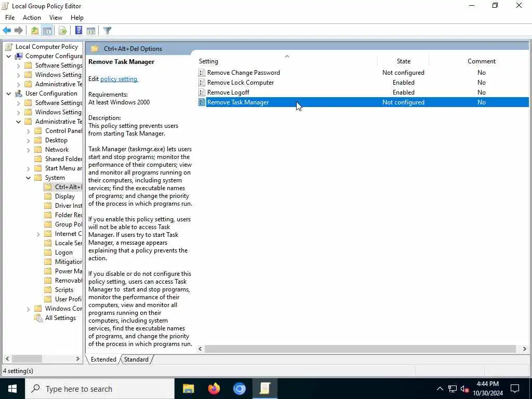Click the Computer Configuration node icon
The height and width of the screenshot is (399, 532).
click(19, 56)
